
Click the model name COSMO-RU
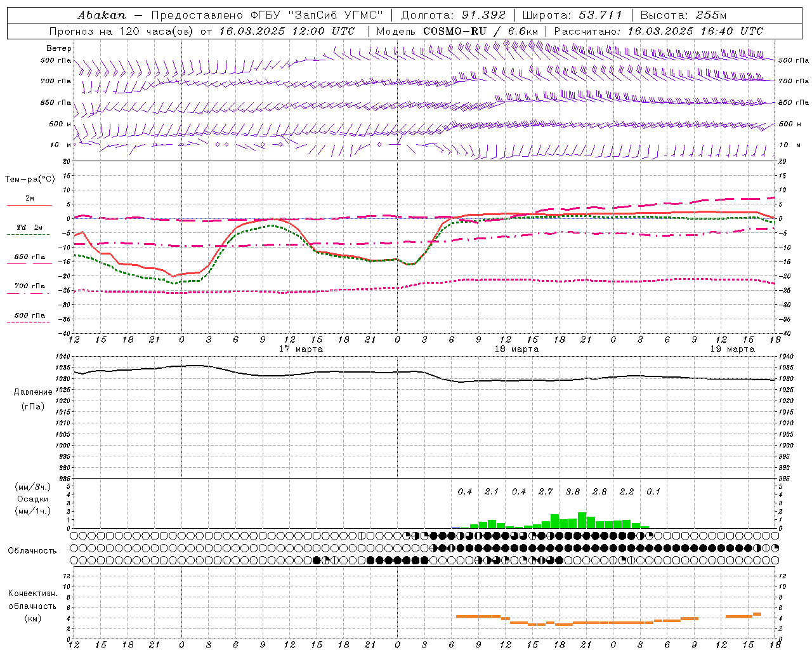[454, 31]
